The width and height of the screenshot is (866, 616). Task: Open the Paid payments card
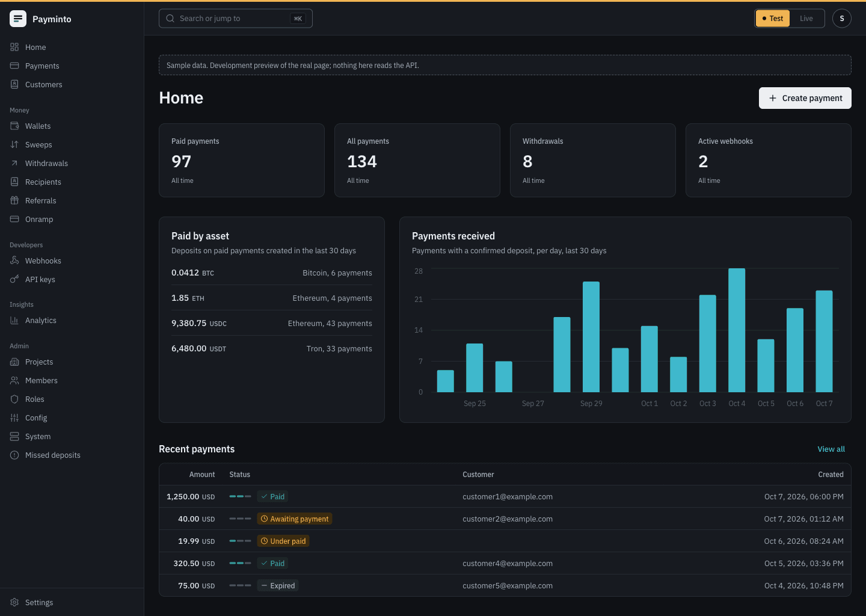pos(242,160)
